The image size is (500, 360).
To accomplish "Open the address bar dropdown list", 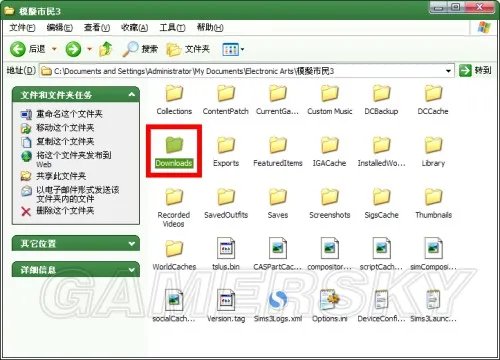I will coord(448,71).
